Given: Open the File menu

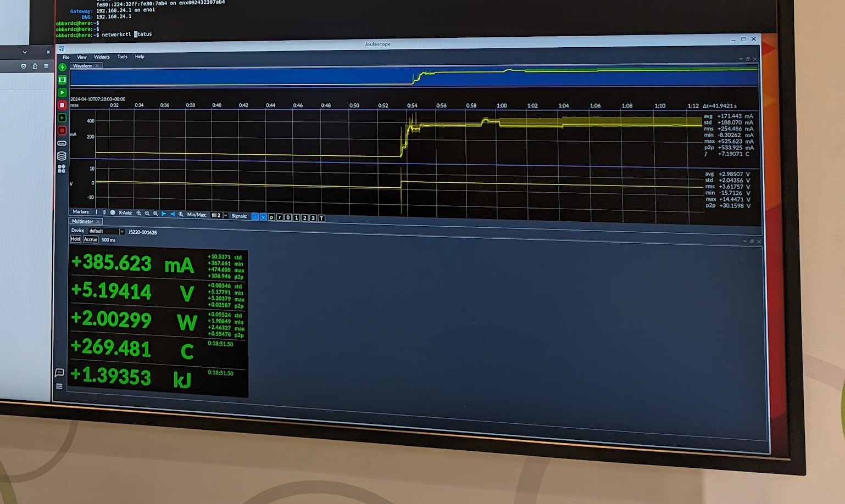Looking at the screenshot, I should point(66,57).
